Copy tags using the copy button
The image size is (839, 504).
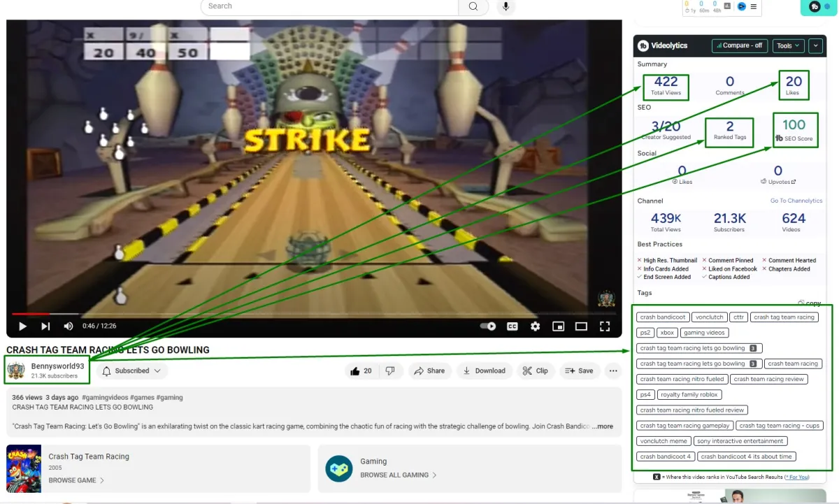tap(810, 303)
